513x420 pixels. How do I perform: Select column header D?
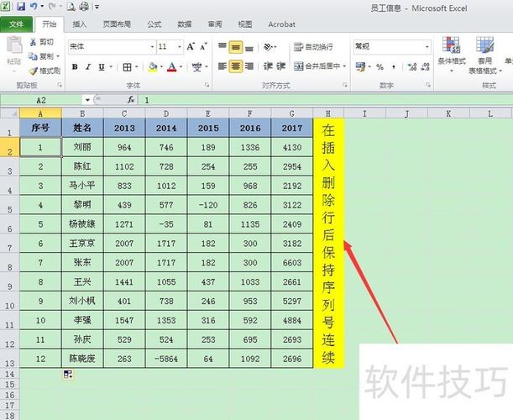coord(166,113)
